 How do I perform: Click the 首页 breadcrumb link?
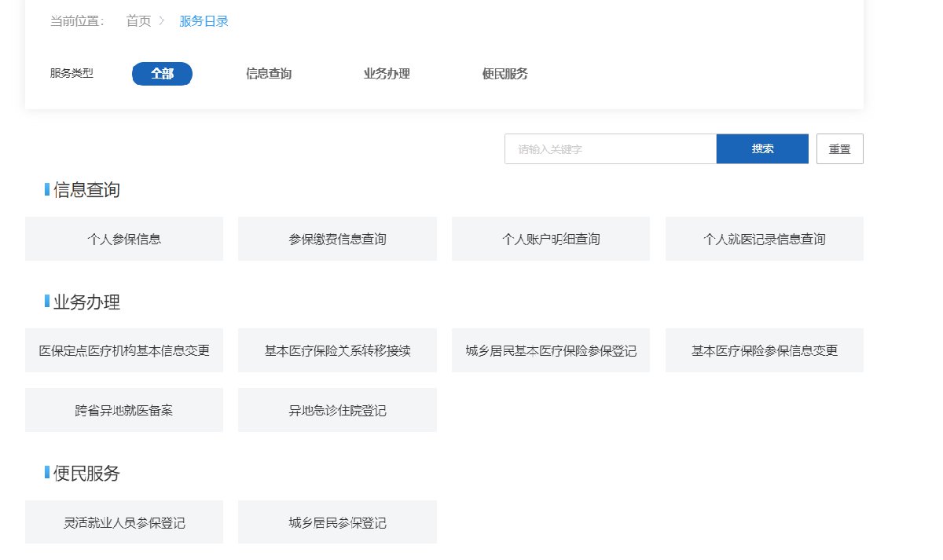(138, 21)
